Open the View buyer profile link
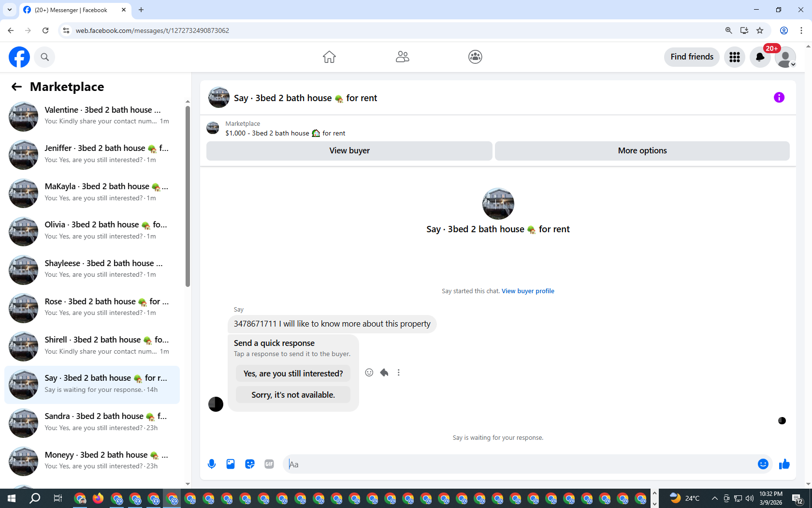The image size is (812, 508). (x=528, y=291)
